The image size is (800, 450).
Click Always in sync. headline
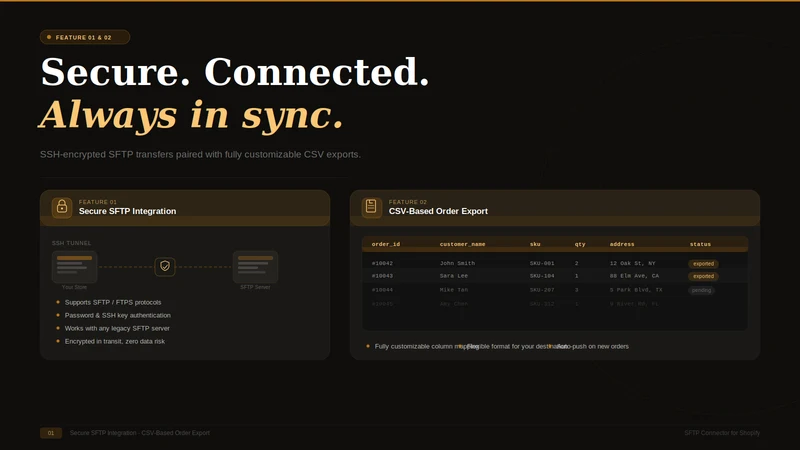(x=191, y=115)
